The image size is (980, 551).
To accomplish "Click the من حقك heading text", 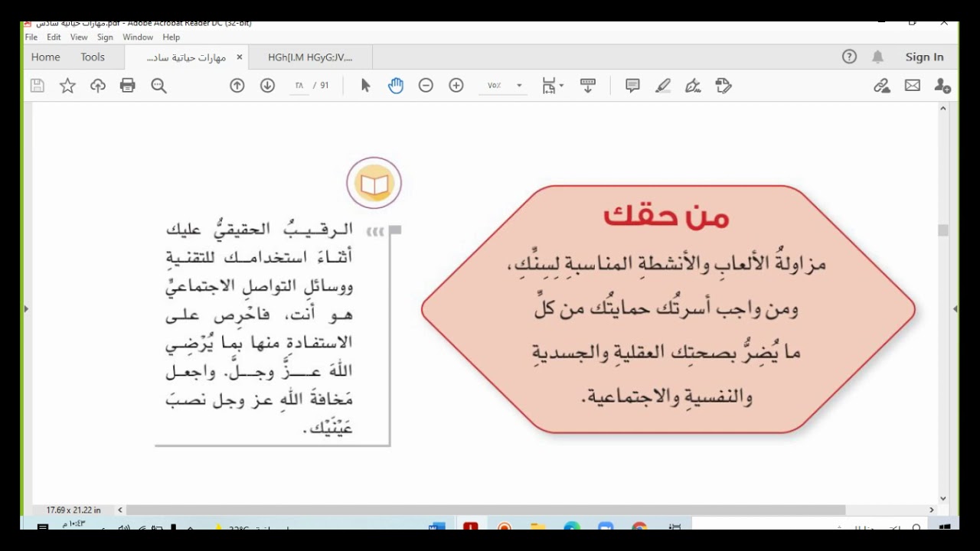I will [666, 216].
